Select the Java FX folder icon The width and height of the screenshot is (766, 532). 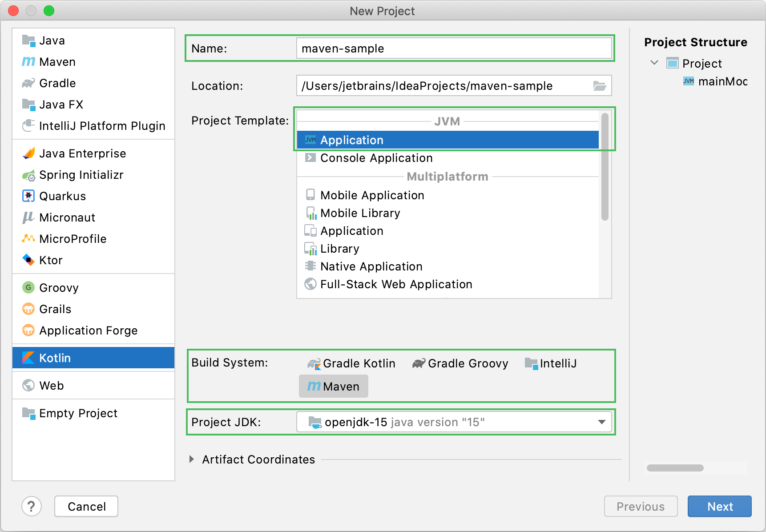point(28,105)
